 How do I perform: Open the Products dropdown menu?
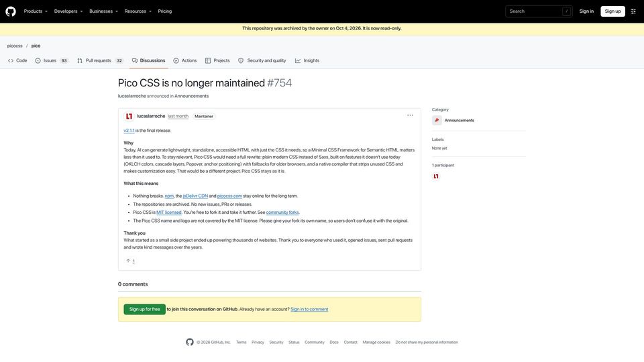36,11
